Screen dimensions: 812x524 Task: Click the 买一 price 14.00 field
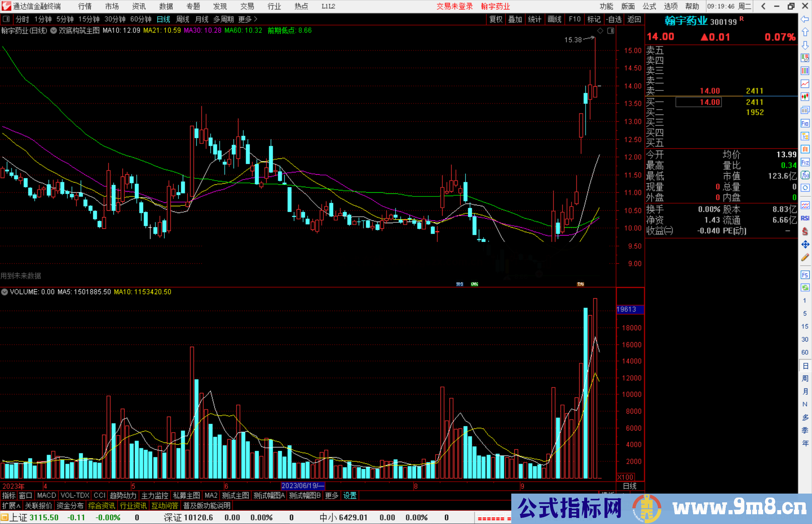click(698, 102)
